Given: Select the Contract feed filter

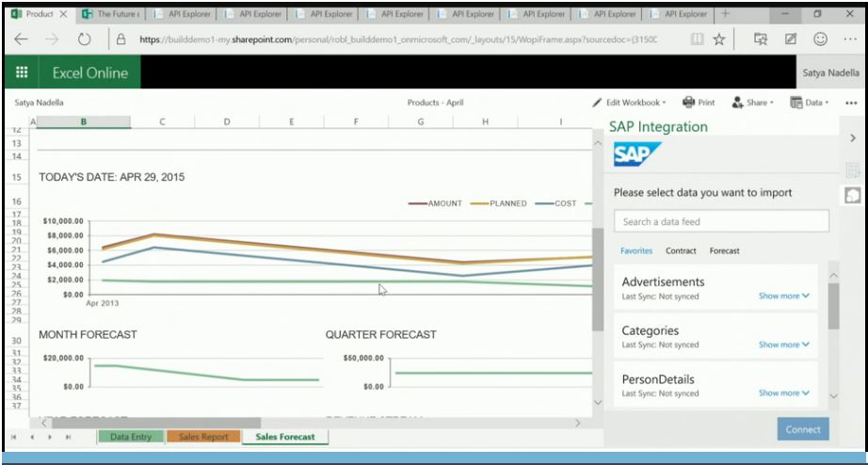Looking at the screenshot, I should (x=681, y=250).
